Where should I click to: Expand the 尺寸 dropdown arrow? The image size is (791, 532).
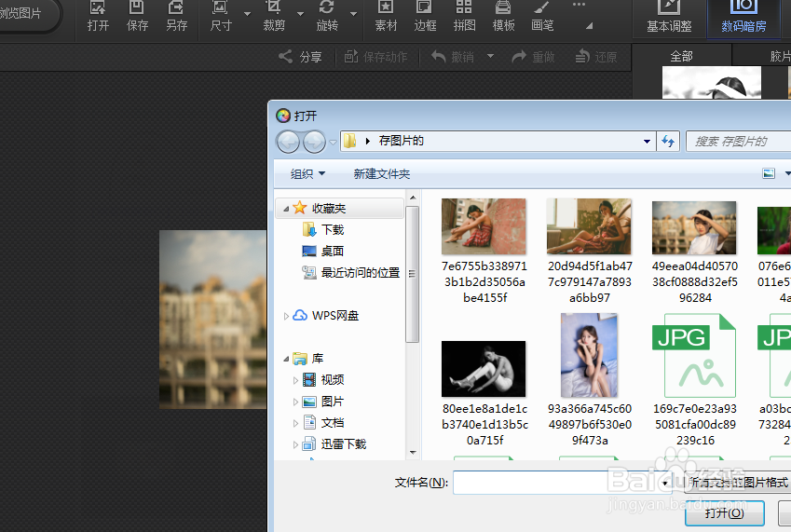point(247,14)
